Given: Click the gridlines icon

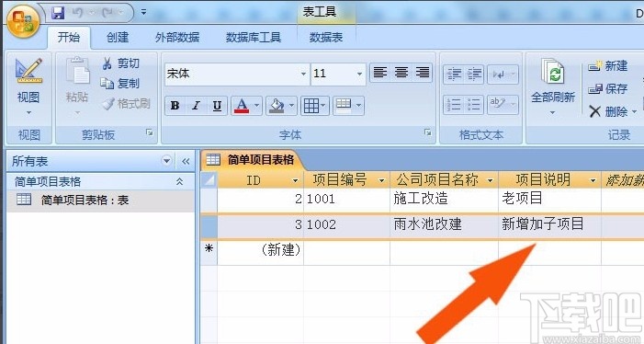Looking at the screenshot, I should pos(311,106).
